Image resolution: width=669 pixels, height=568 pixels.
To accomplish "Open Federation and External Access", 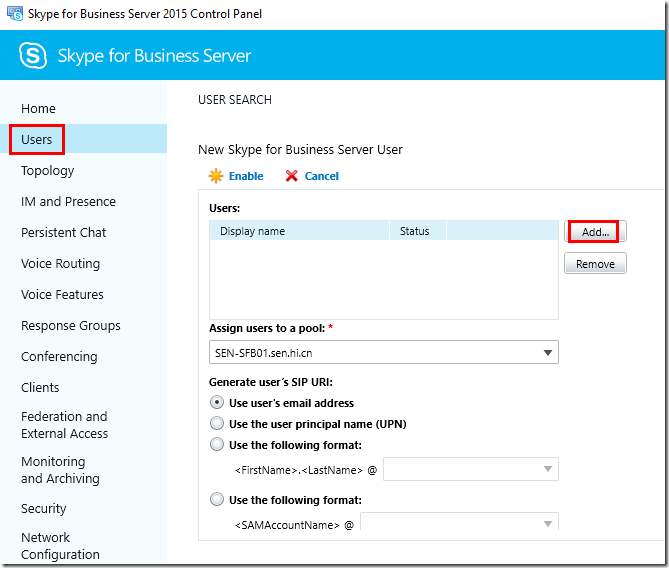I will pos(64,425).
